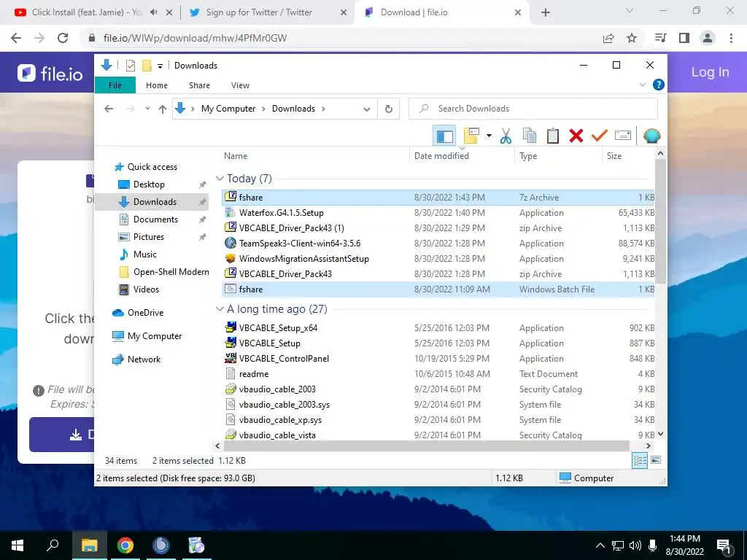Open the Chrome profile avatar

coord(708,38)
